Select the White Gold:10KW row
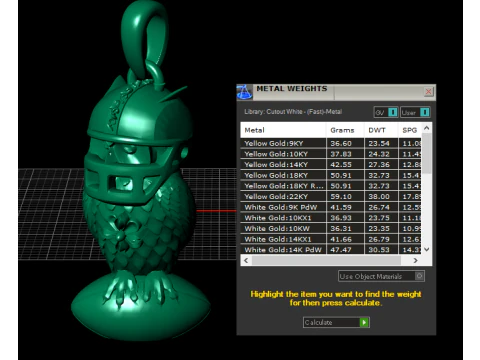The image size is (480, 360). pos(331,229)
